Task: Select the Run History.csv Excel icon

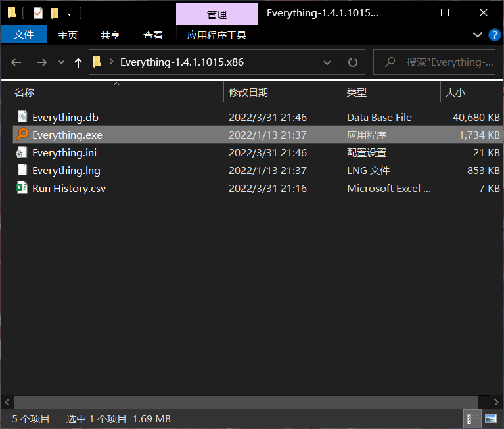Action: pyautogui.click(x=22, y=188)
